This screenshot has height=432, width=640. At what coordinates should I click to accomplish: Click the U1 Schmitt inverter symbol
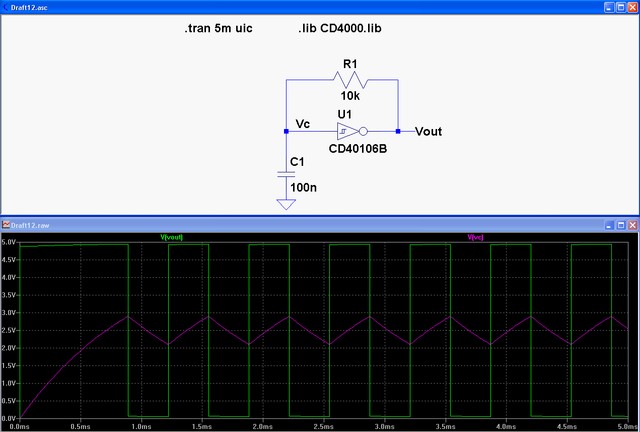pyautogui.click(x=352, y=131)
